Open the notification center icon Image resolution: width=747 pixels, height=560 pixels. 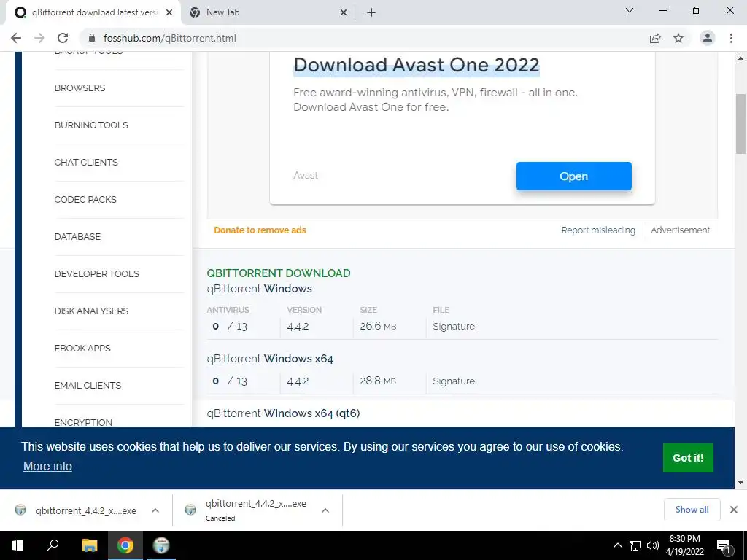[724, 545]
